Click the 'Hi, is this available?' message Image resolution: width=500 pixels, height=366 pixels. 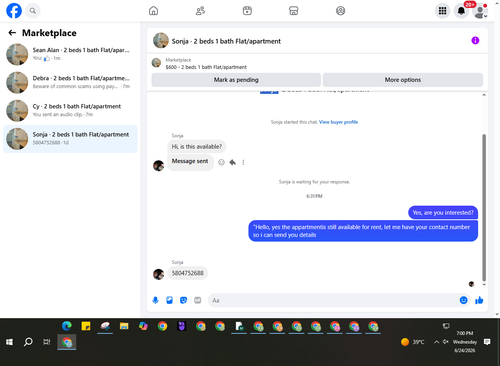click(x=197, y=147)
